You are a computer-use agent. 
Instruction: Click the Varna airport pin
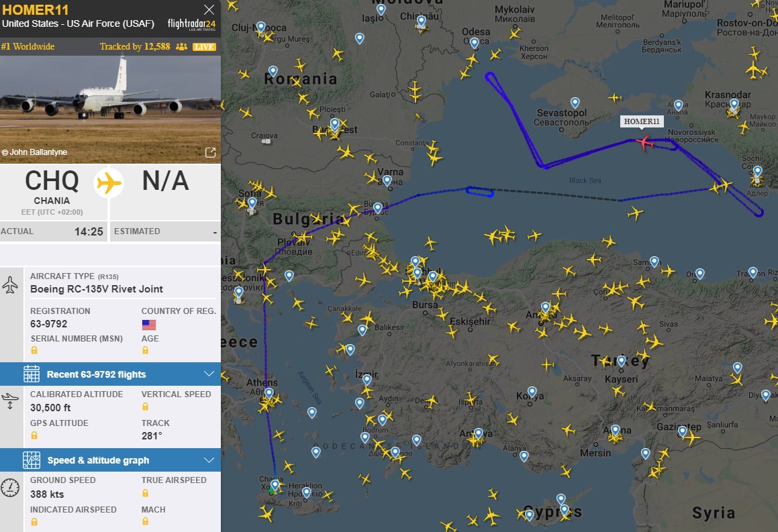387,180
